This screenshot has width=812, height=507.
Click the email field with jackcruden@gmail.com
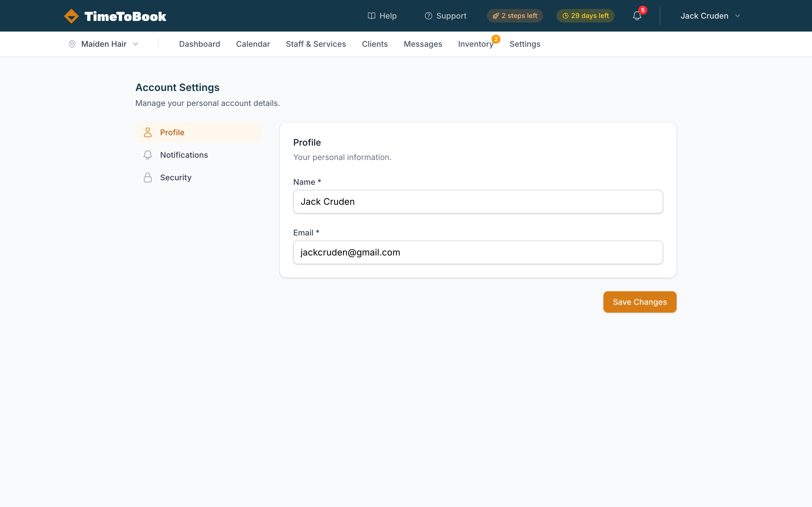pyautogui.click(x=477, y=252)
